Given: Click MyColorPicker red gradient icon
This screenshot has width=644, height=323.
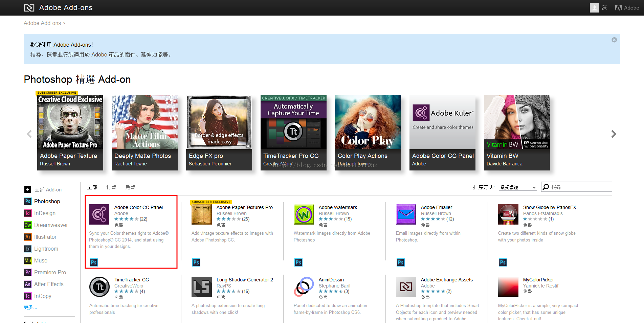Looking at the screenshot, I should (x=508, y=287).
